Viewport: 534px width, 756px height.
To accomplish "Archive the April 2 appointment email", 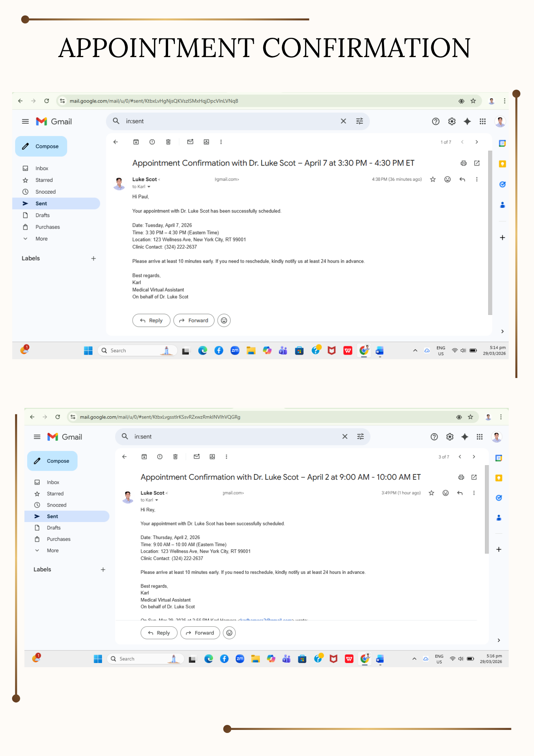I will pyautogui.click(x=144, y=457).
